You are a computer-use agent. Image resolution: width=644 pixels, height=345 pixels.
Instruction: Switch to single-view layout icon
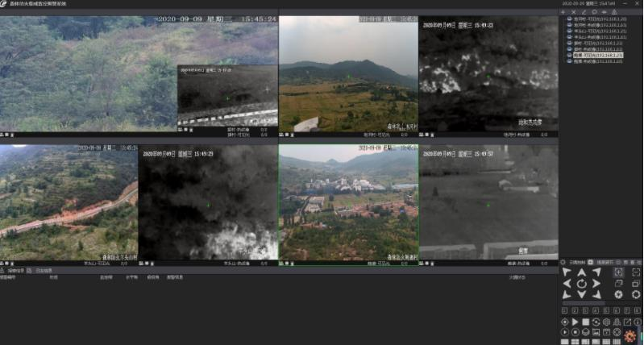click(564, 342)
